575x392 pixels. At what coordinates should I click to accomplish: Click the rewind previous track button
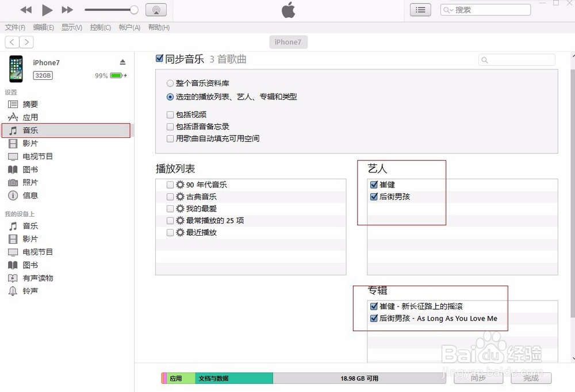click(x=26, y=10)
